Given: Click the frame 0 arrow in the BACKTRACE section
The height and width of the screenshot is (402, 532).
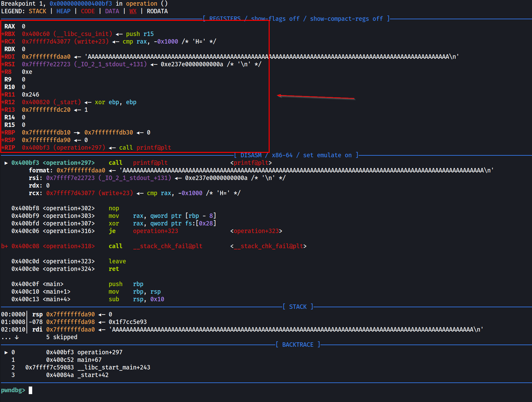Looking at the screenshot, I should [6, 352].
